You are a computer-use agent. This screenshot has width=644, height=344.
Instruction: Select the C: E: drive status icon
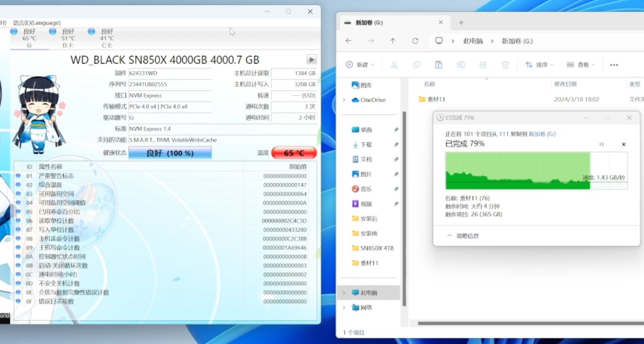click(91, 31)
